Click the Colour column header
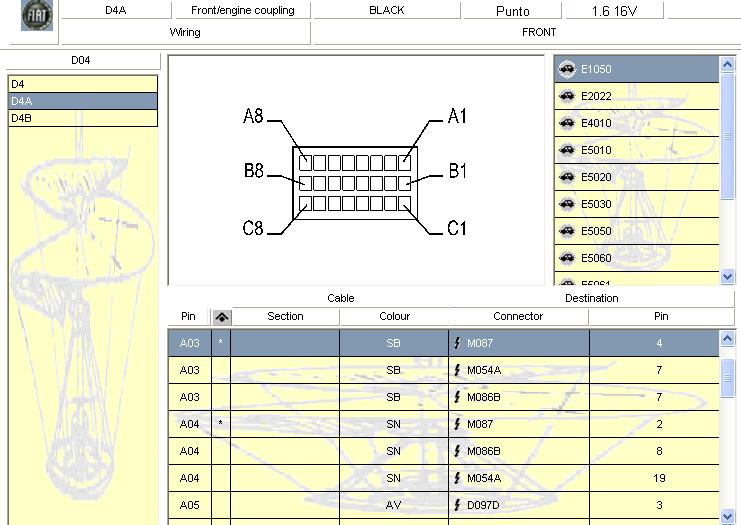Viewport: 741px width, 525px height. (394, 316)
